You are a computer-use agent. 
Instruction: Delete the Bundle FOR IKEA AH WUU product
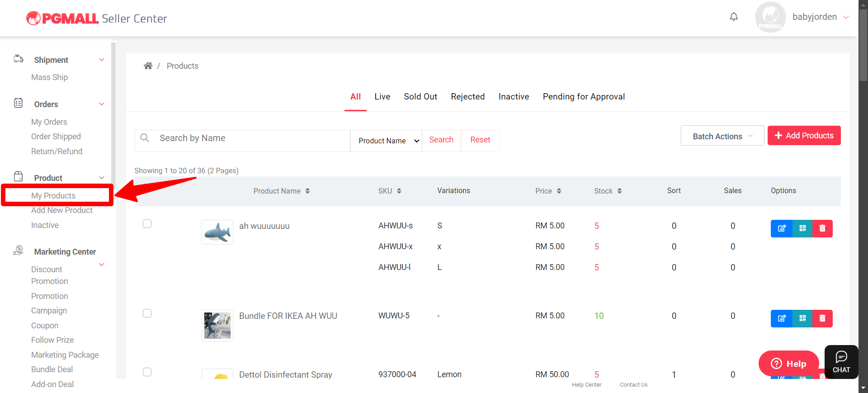pos(822,318)
